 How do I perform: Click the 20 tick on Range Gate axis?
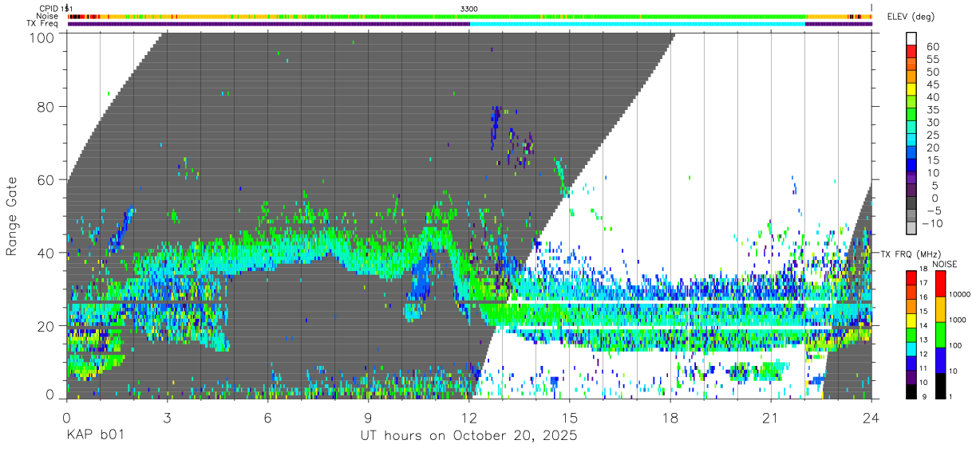pyautogui.click(x=47, y=325)
